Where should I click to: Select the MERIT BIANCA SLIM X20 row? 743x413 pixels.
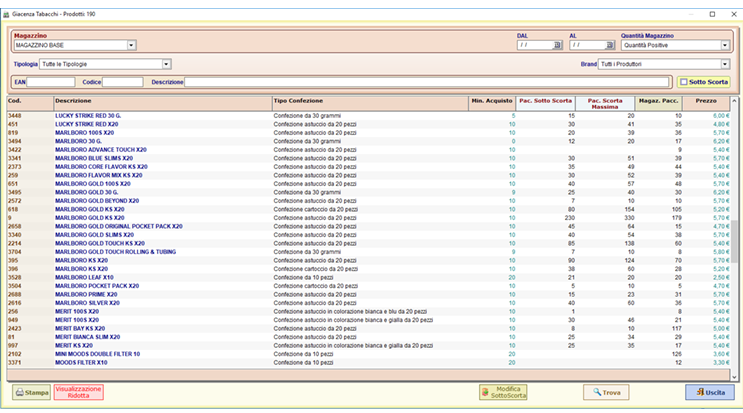tap(368, 337)
